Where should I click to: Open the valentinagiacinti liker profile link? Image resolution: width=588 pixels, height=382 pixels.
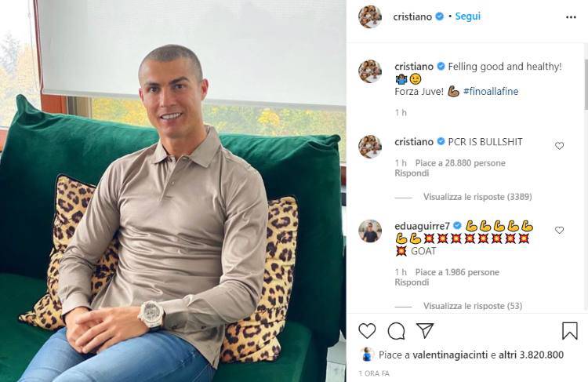(450, 355)
